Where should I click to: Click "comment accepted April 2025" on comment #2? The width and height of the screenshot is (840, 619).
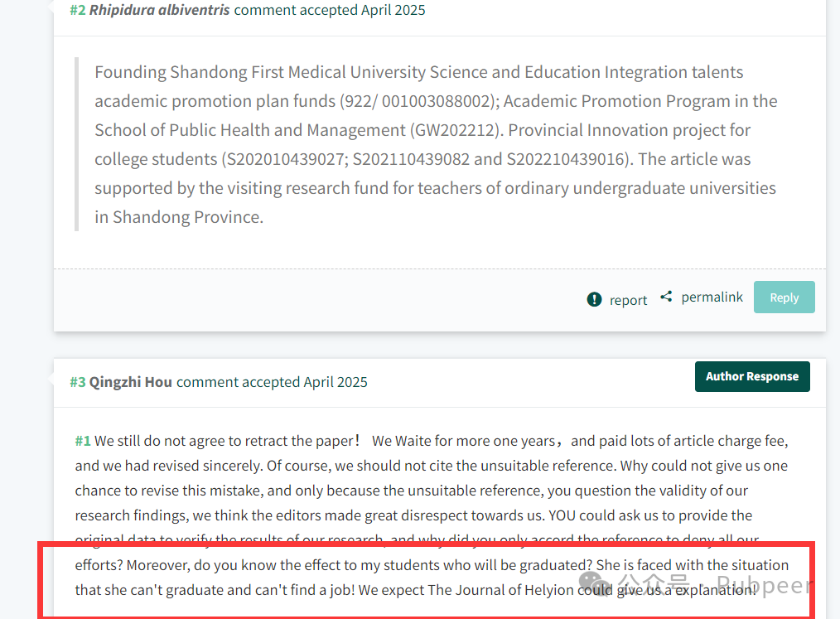(330, 10)
